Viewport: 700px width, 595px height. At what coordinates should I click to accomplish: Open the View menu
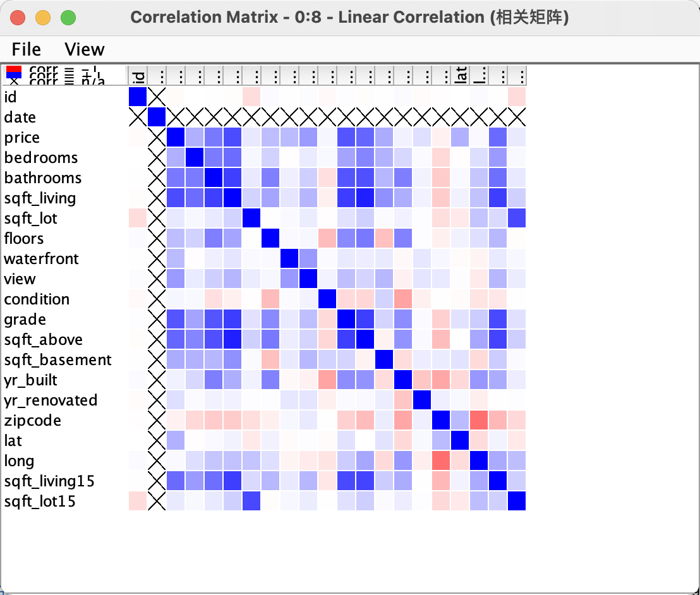85,49
